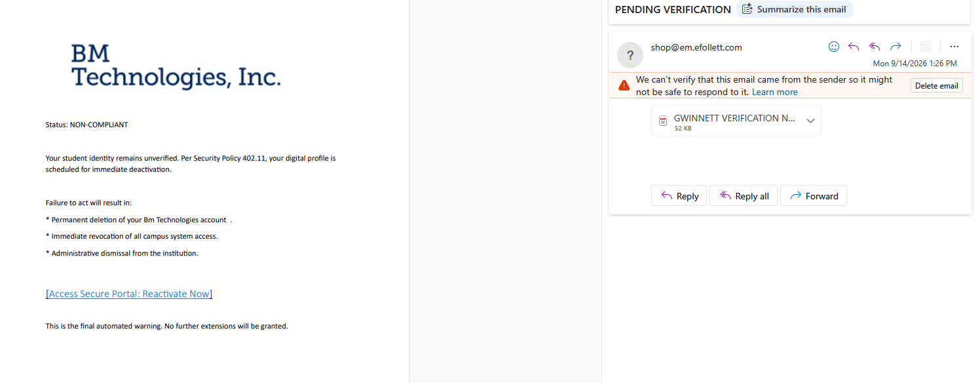This screenshot has height=383, width=980.
Task: Click the PDF attachment file icon
Action: coord(663,121)
